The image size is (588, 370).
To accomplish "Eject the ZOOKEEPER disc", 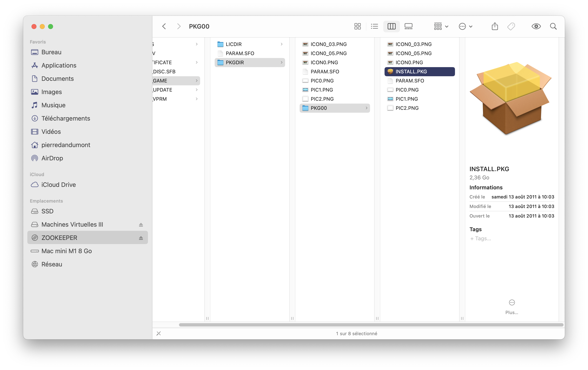I will tap(141, 238).
